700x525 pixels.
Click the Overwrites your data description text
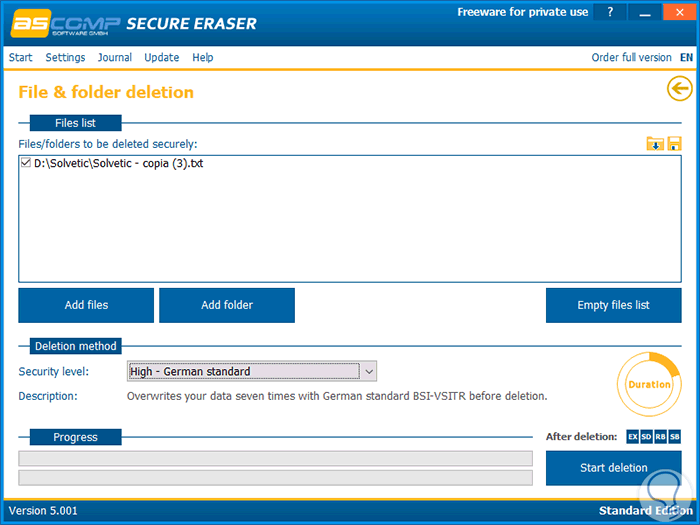[337, 396]
